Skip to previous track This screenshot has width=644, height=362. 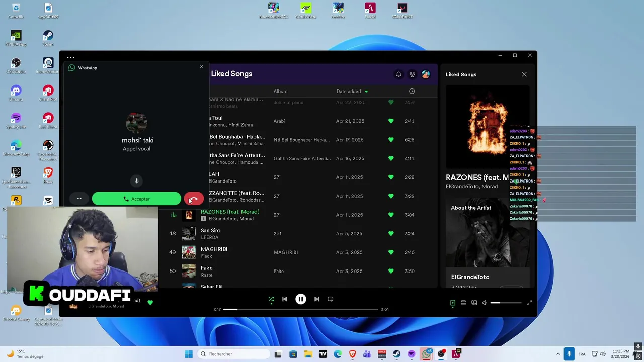285,299
